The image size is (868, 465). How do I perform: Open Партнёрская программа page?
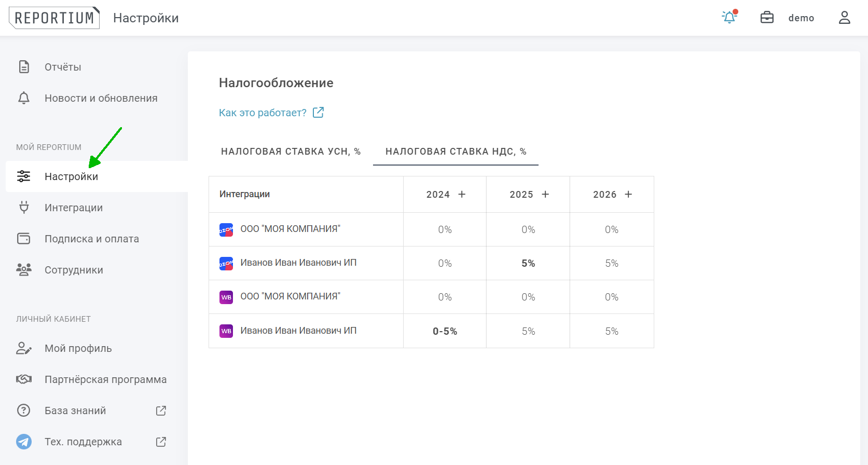pos(105,379)
